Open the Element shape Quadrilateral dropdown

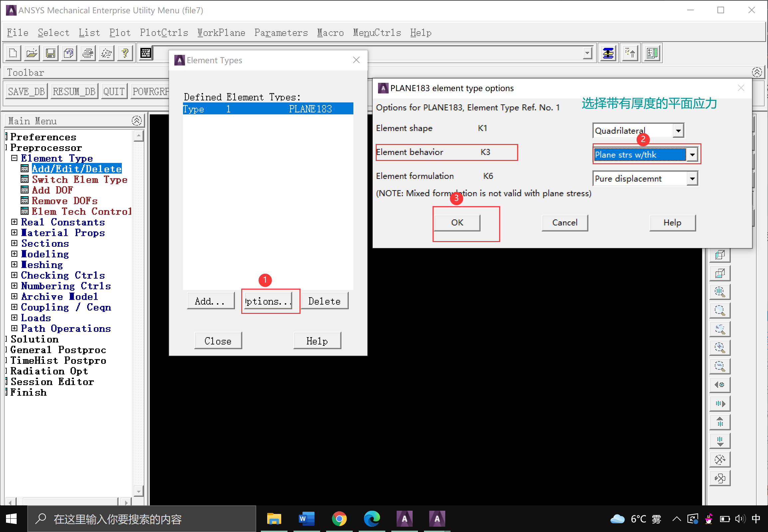[678, 131]
